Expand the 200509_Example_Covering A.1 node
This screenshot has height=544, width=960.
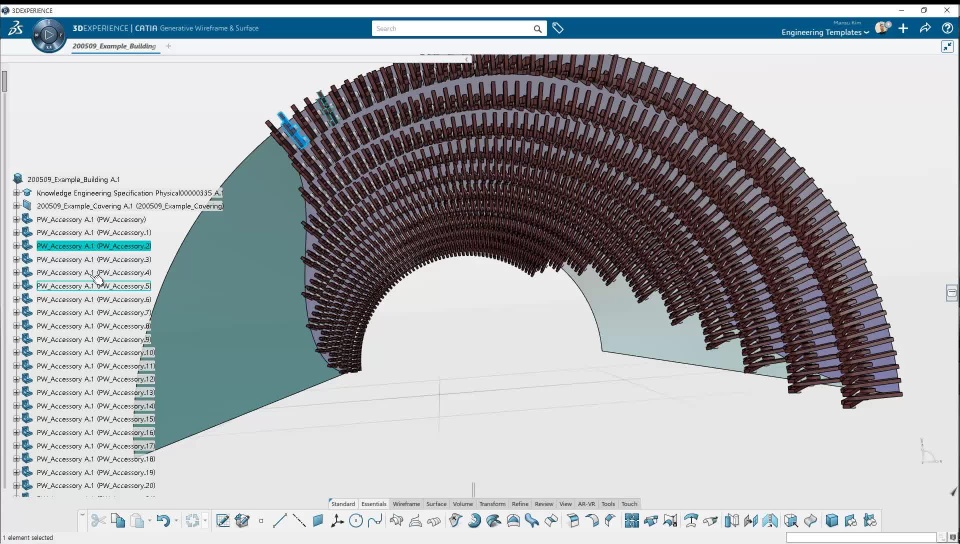coord(16,206)
